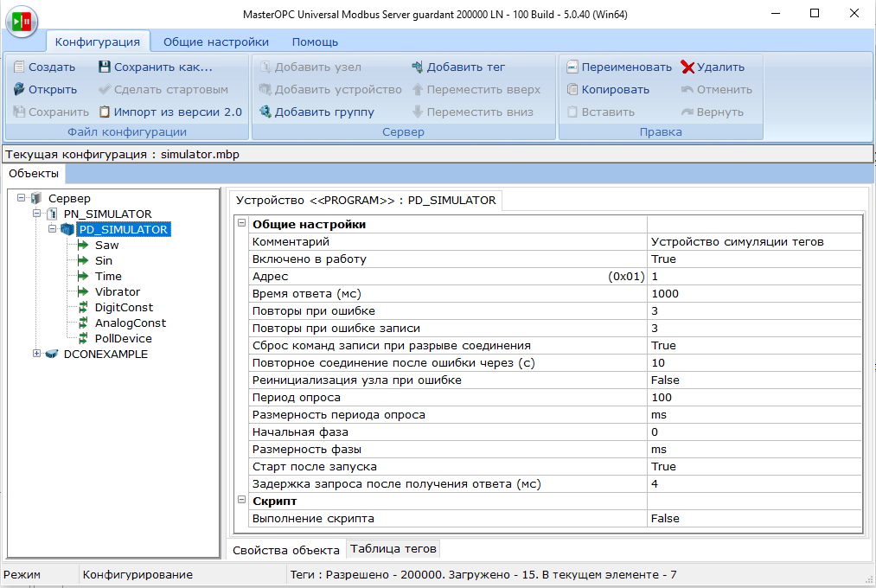This screenshot has height=588, width=876.
Task: Open a configuration file with Открыть
Action: [45, 89]
